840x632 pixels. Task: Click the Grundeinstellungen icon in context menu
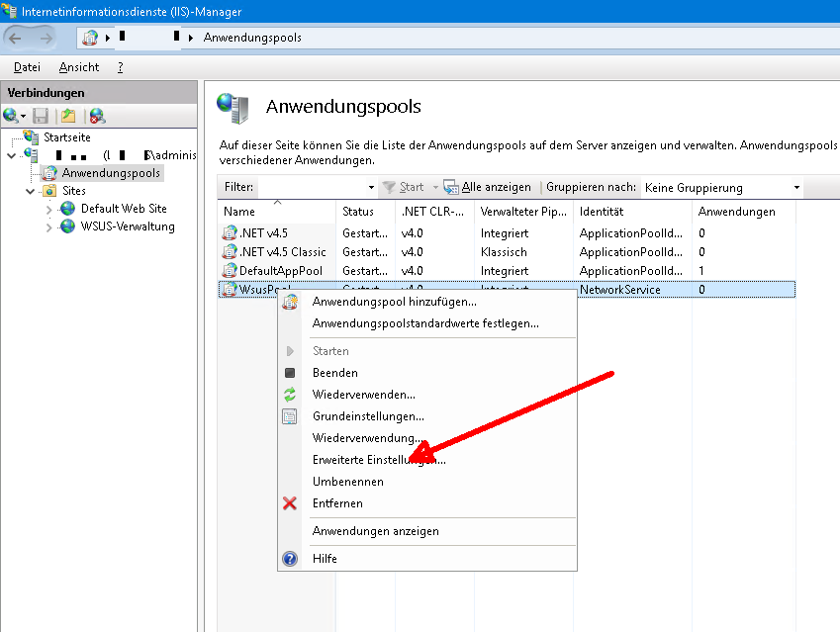pos(290,416)
